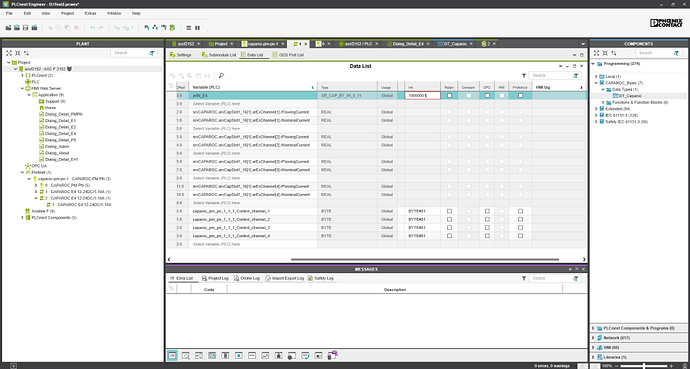Select Dialog_Detail_PMPN in PLANT tree
The image size is (690, 369).
[64, 114]
